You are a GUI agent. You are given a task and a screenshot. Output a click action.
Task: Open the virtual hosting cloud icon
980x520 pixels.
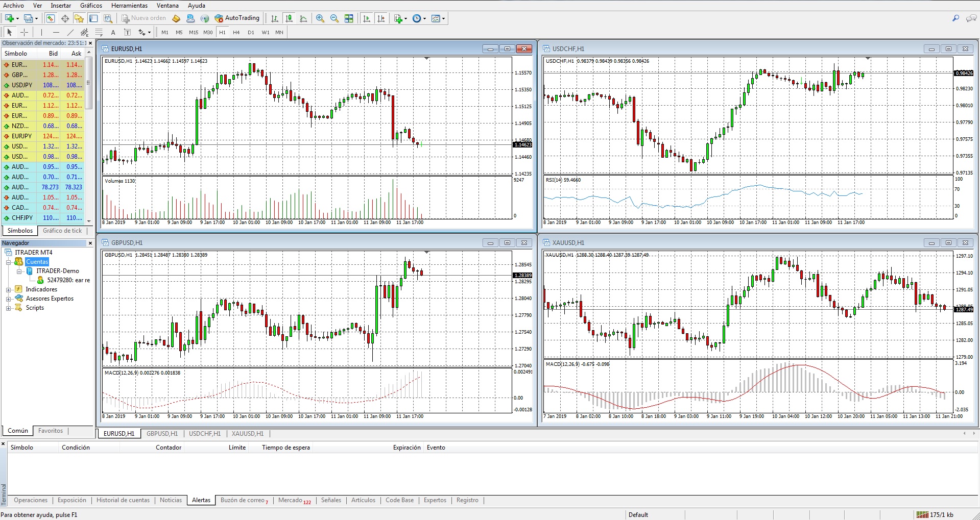pos(190,18)
